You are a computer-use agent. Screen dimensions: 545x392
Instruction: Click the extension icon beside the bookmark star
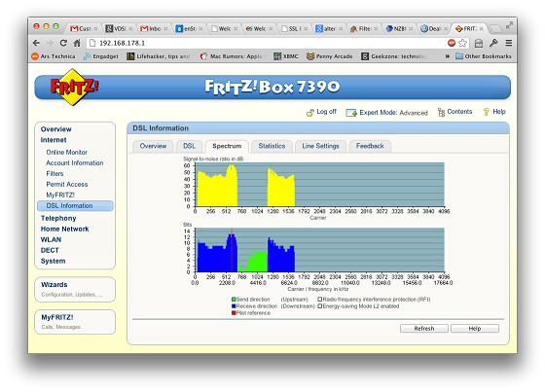point(479,43)
